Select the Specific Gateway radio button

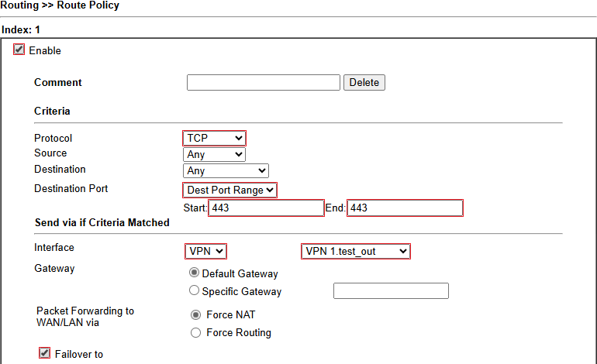pyautogui.click(x=194, y=290)
